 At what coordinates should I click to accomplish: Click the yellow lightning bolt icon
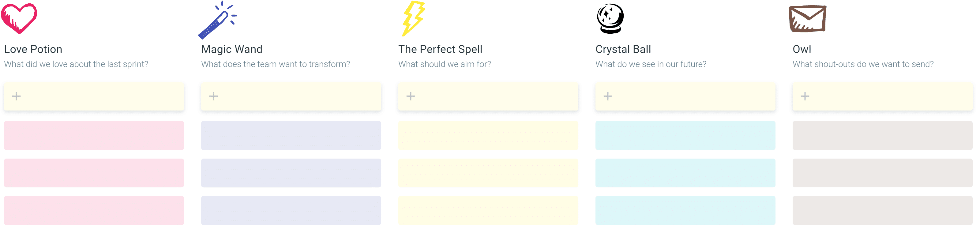414,19
